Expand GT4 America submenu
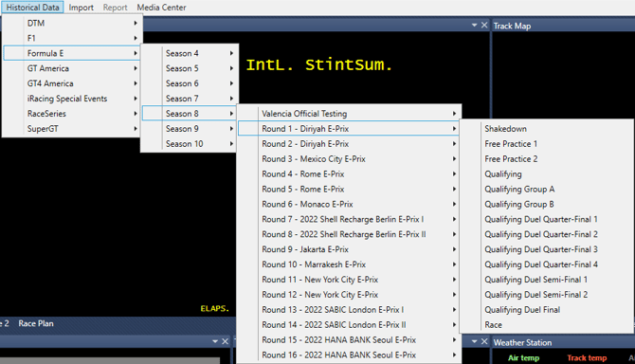 [x=72, y=83]
